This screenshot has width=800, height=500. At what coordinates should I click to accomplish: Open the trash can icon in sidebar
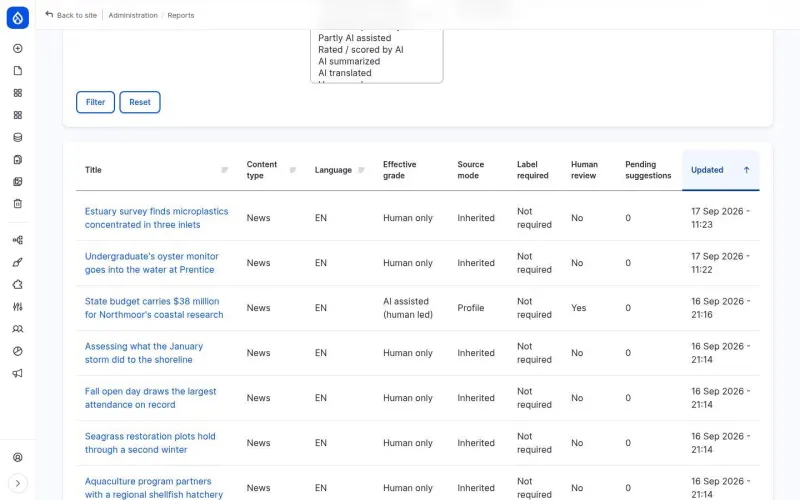tap(17, 204)
